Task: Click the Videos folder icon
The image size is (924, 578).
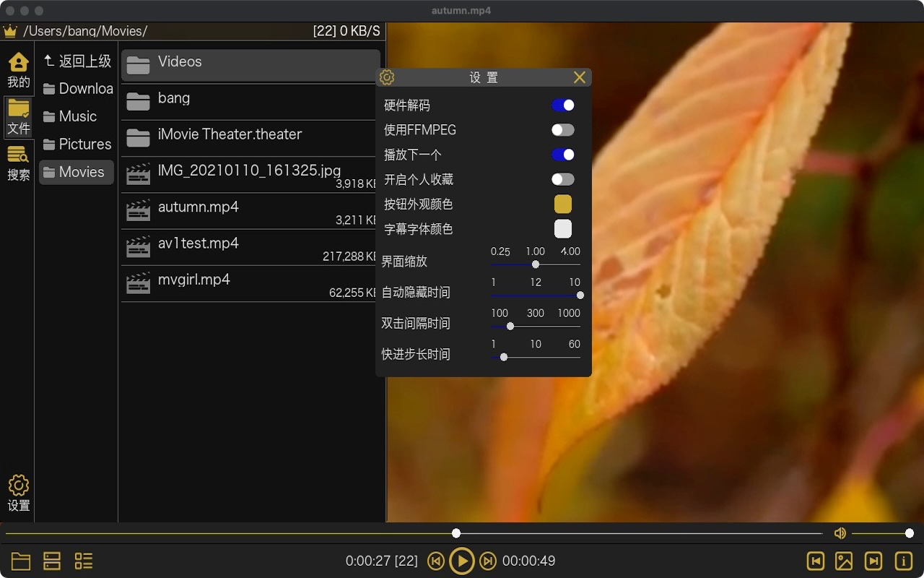Action: coord(138,65)
